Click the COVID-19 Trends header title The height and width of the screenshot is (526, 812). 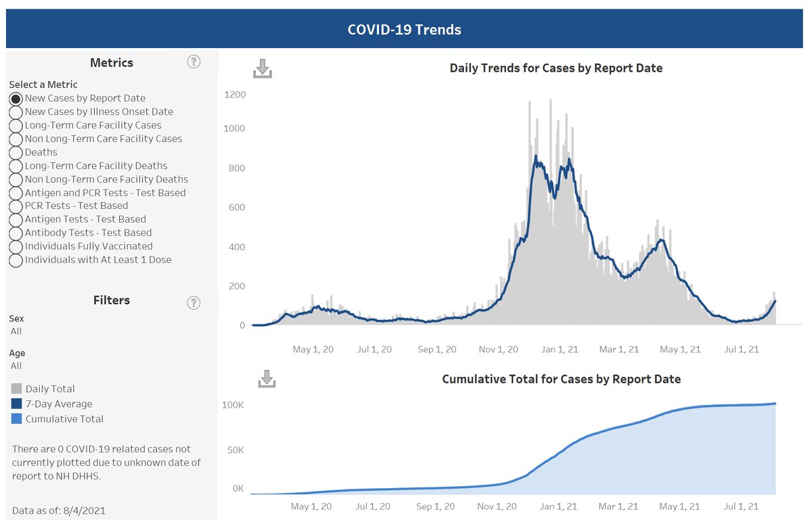tap(404, 30)
